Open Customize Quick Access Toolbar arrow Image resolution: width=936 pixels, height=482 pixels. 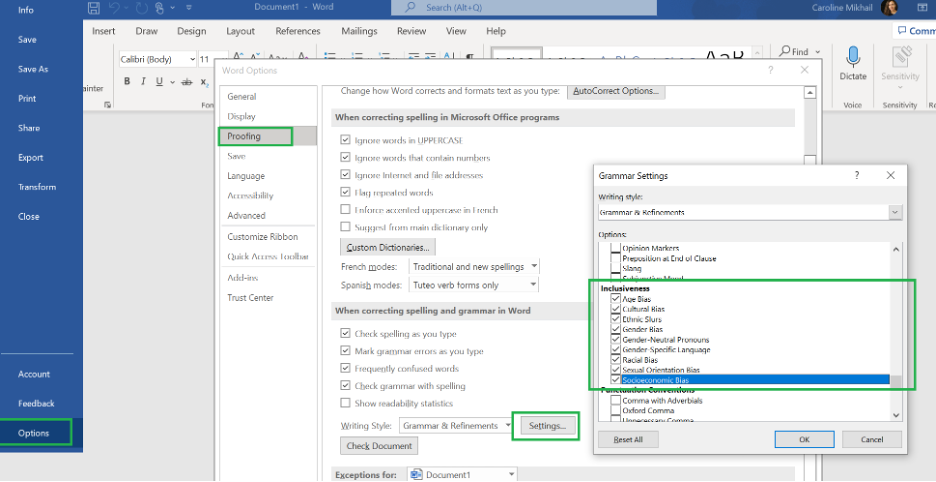[189, 8]
